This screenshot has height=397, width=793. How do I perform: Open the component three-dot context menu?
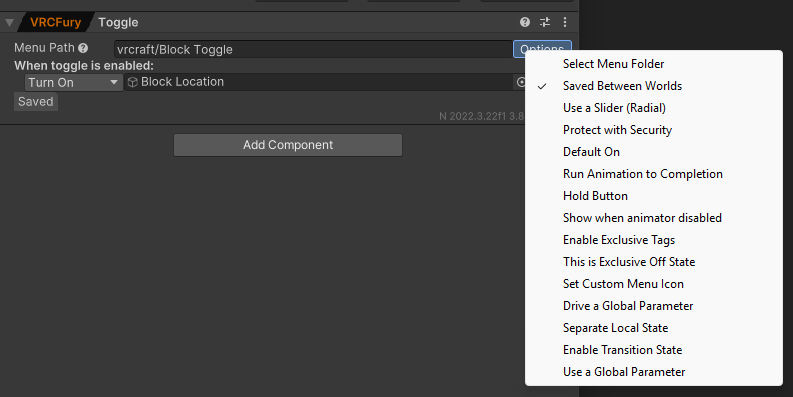[565, 22]
